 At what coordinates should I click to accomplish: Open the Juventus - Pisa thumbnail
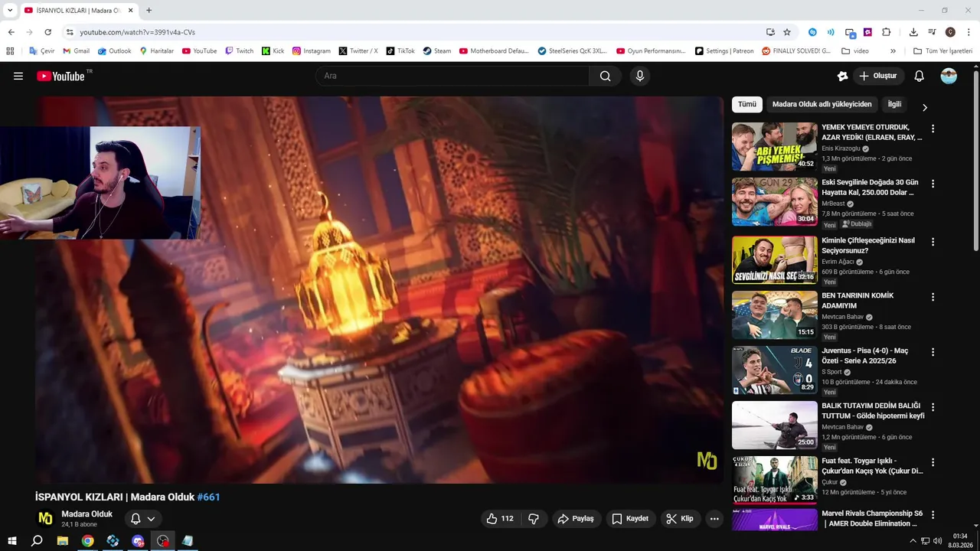click(774, 370)
